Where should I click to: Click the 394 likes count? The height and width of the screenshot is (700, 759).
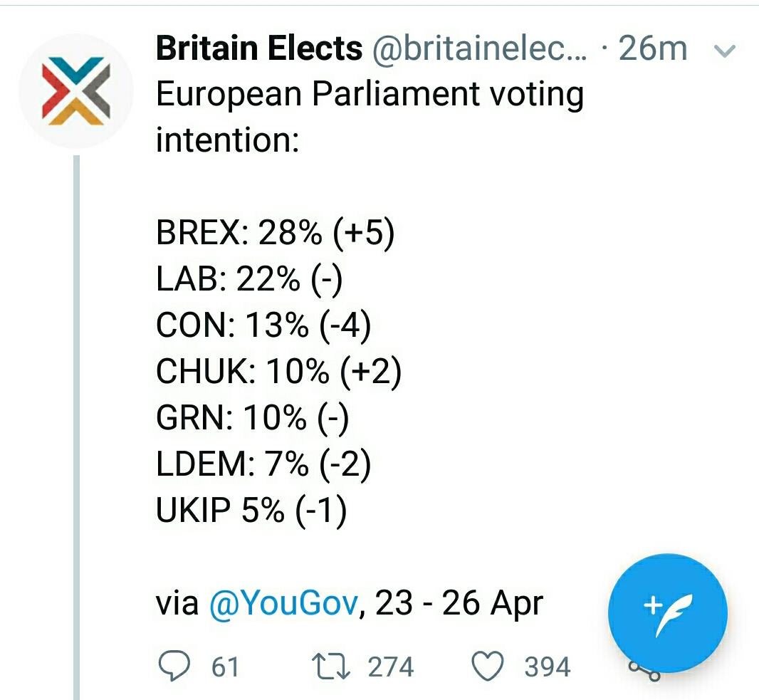[547, 667]
